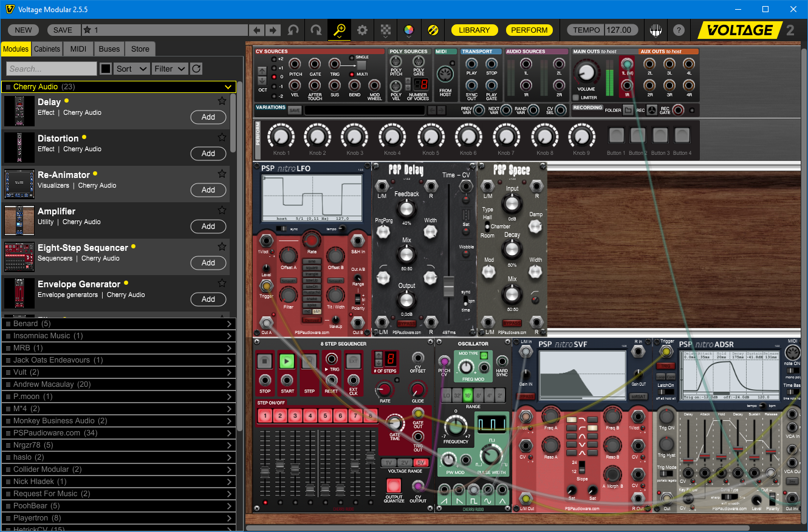Click the TEMPO value 127.00 field
Viewport: 808px width, 532px height.
pyautogui.click(x=621, y=30)
